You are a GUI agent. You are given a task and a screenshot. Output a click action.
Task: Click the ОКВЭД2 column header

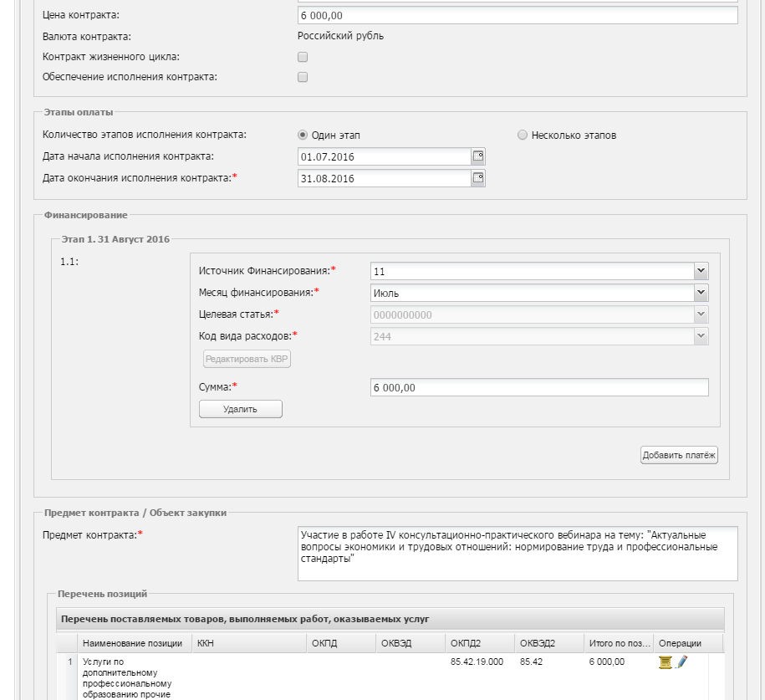pos(549,643)
